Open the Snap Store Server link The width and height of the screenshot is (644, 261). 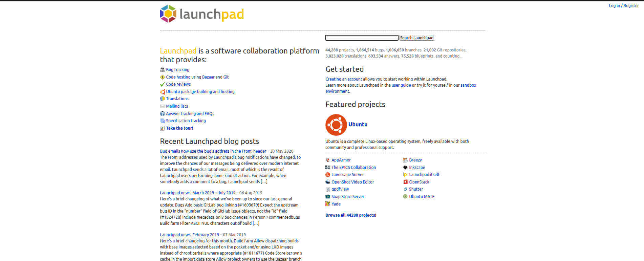click(348, 197)
